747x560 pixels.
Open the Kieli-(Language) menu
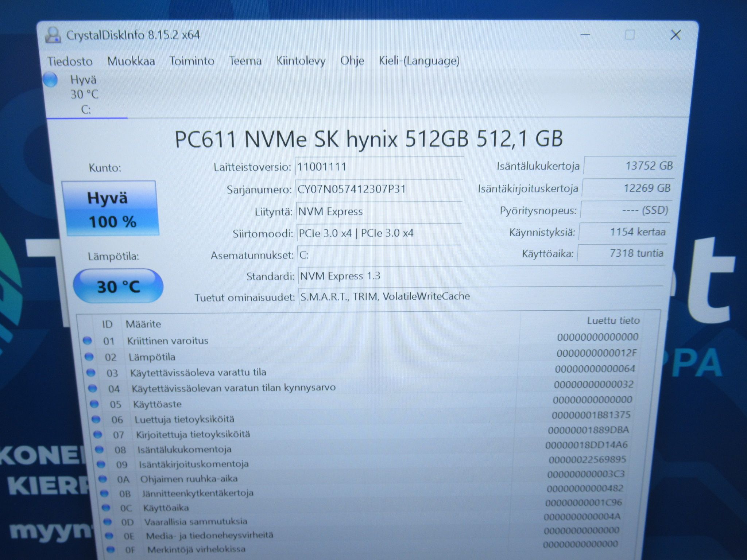coord(419,61)
